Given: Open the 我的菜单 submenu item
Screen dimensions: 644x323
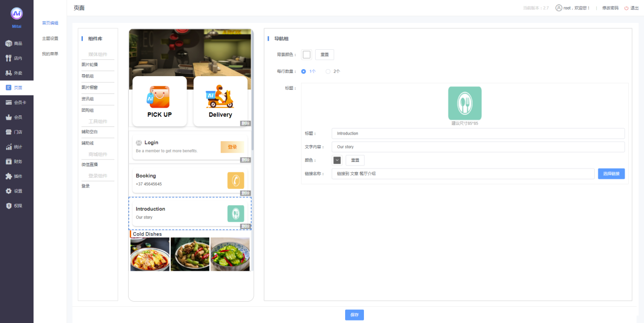Looking at the screenshot, I should (x=50, y=54).
